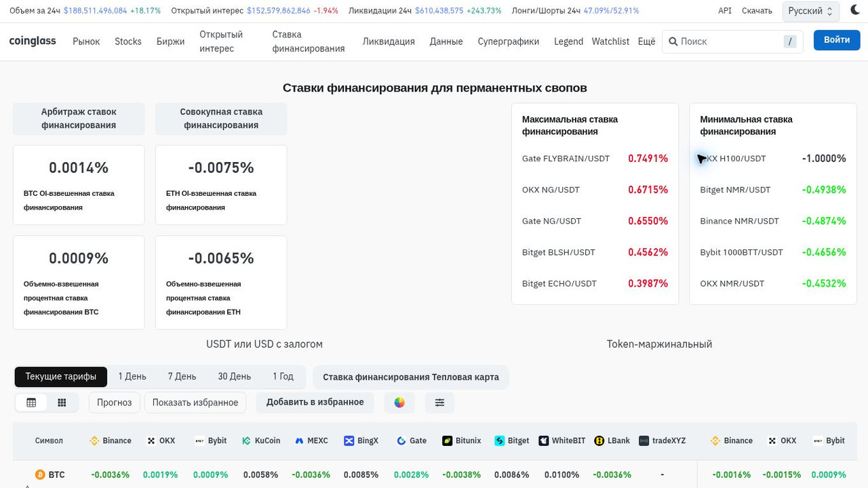Open the Суперграфики menu
Image resolution: width=868 pixels, height=488 pixels.
click(x=509, y=41)
